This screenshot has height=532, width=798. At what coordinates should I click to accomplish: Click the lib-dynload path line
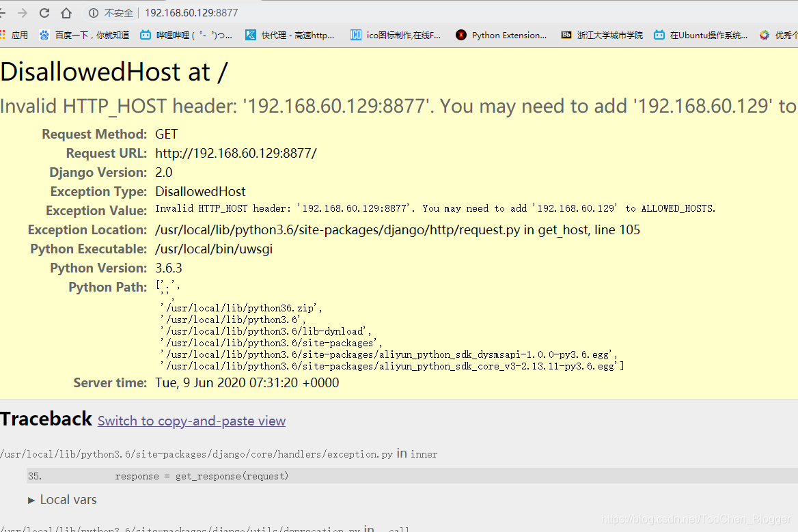click(x=266, y=331)
